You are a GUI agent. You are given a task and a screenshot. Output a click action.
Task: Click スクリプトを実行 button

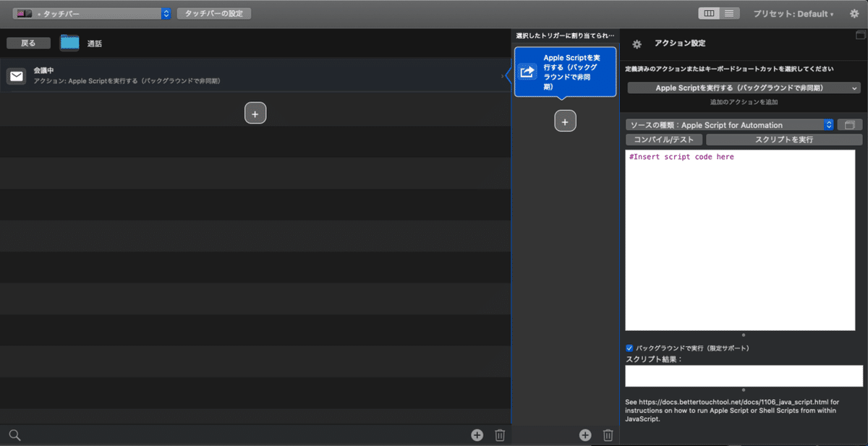(x=784, y=140)
